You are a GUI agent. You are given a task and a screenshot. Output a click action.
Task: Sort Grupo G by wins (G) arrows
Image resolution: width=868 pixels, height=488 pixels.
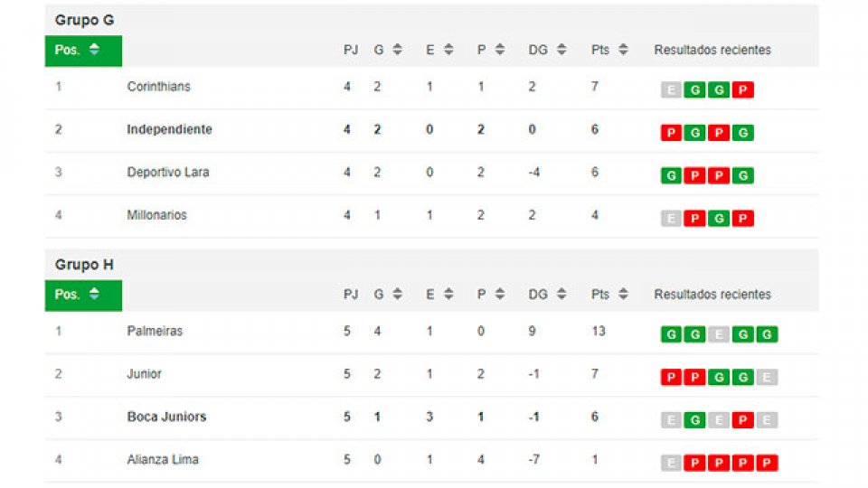(397, 51)
